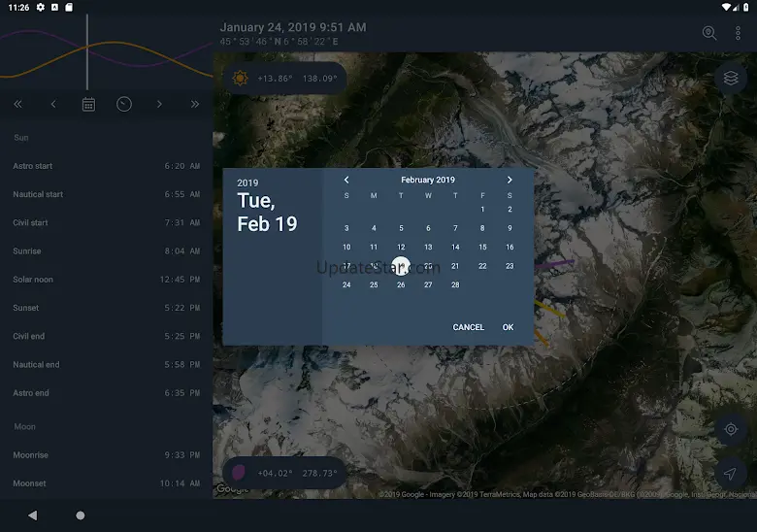This screenshot has height=532, width=757.
Task: Confirm date with OK button
Action: 508,327
